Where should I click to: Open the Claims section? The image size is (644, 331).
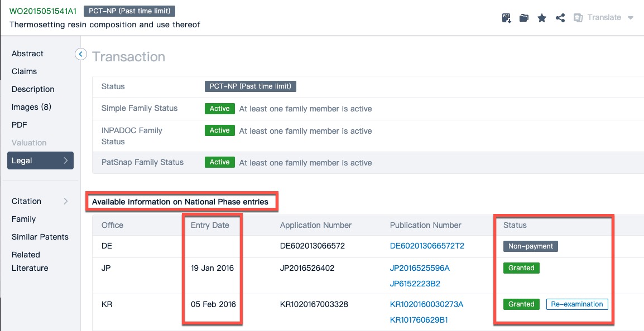click(x=24, y=71)
